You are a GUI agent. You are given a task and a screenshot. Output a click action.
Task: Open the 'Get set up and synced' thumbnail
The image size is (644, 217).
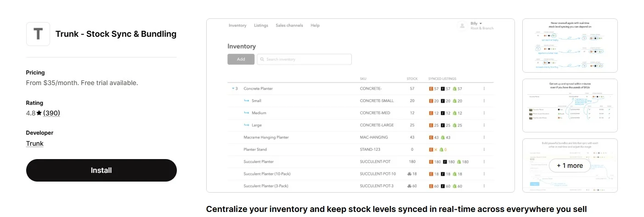click(570, 106)
